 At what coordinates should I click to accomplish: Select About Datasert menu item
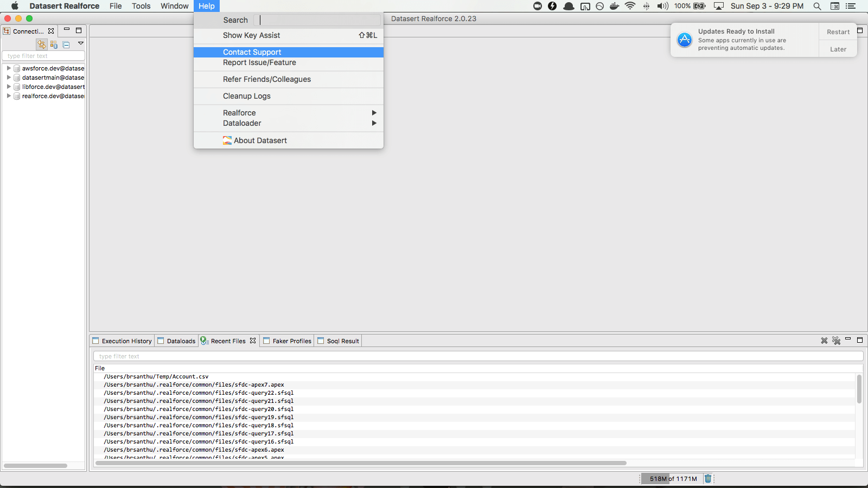pyautogui.click(x=260, y=140)
